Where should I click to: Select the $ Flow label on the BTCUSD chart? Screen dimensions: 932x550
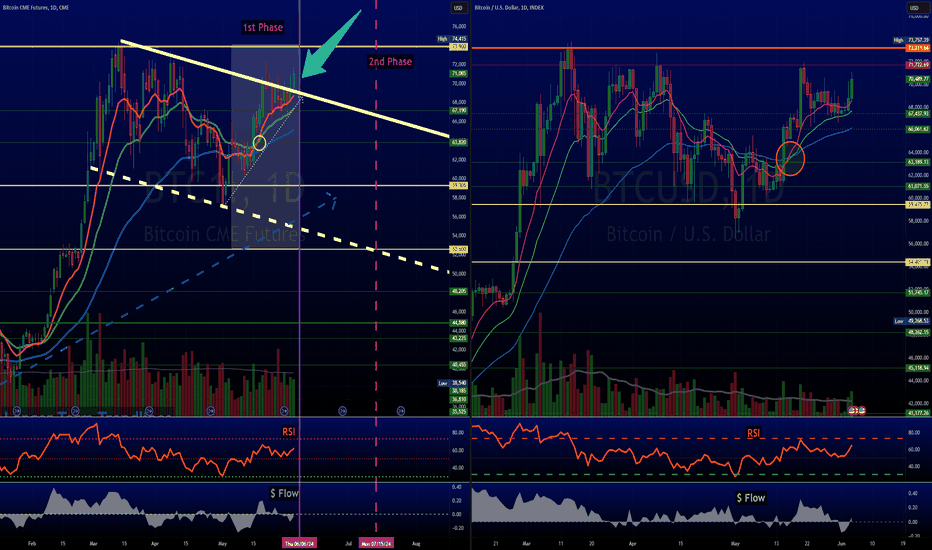coord(751,498)
